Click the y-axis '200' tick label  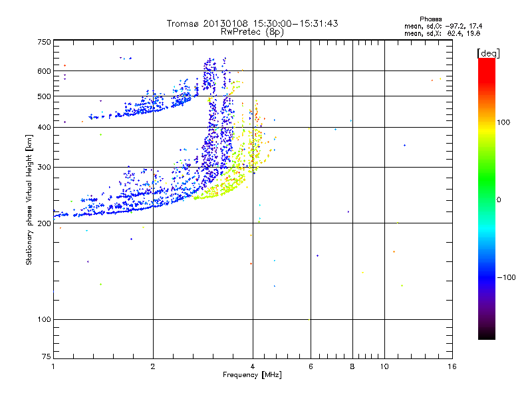44,223
